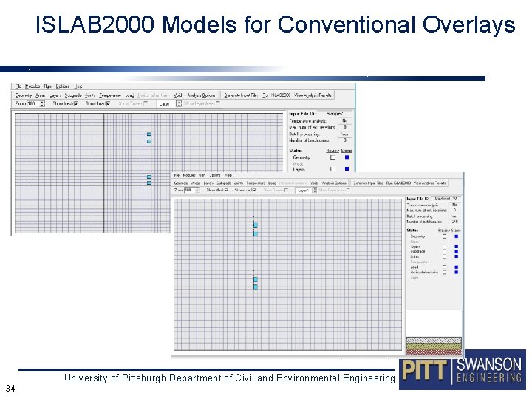532x399 pixels.
Task: Toggle Show Load checkbox in back window
Action: pyautogui.click(x=108, y=103)
